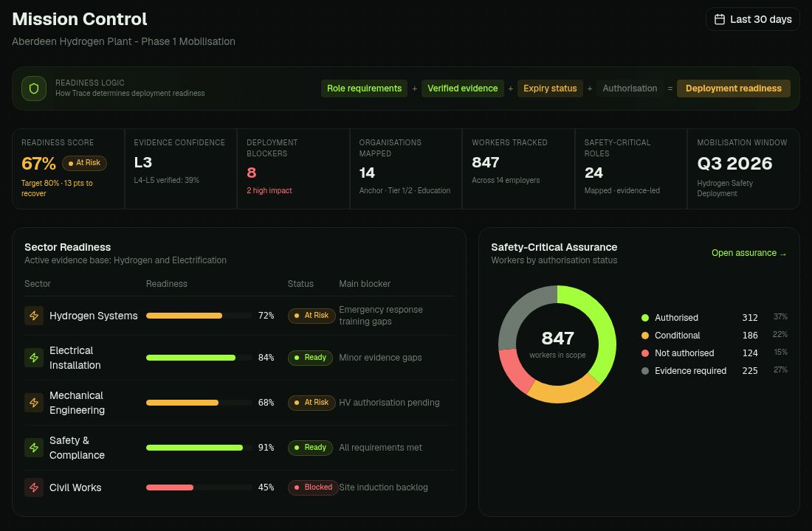Click 'L4-L5 verified: 39%' text
The width and height of the screenshot is (812, 531).
167,180
